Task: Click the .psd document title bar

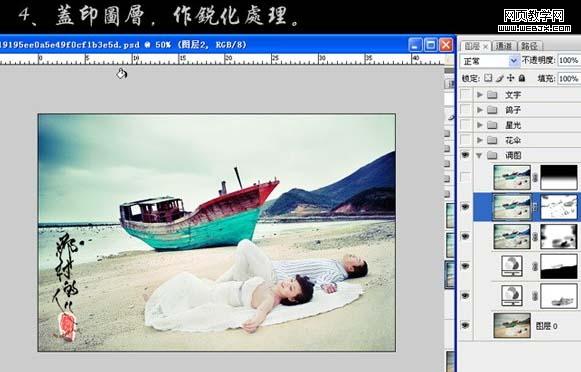Action: [204, 45]
